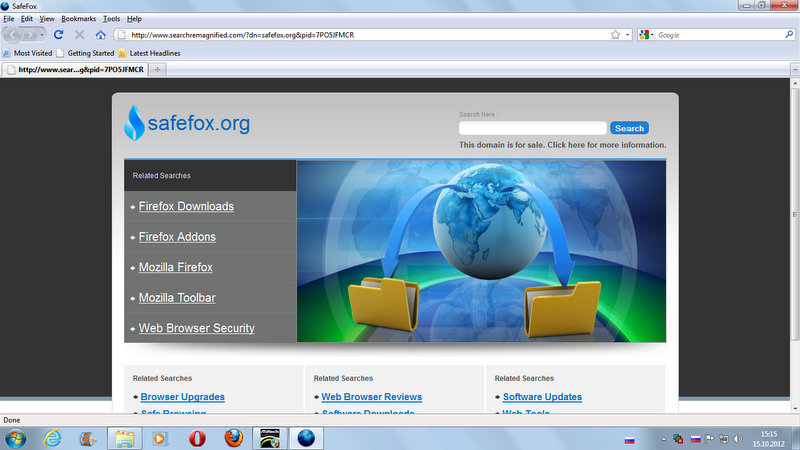800x450 pixels.
Task: Click the vertical scrollbar thumb
Action: 795,214
